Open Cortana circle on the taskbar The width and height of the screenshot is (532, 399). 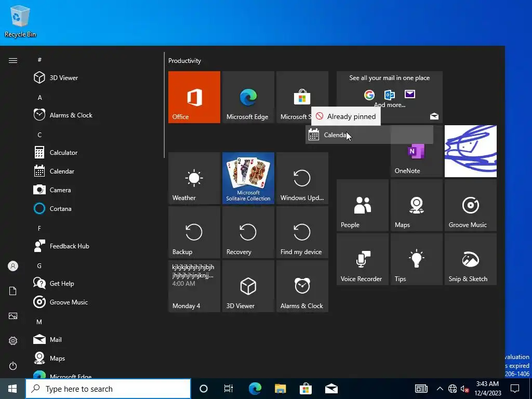tap(204, 389)
